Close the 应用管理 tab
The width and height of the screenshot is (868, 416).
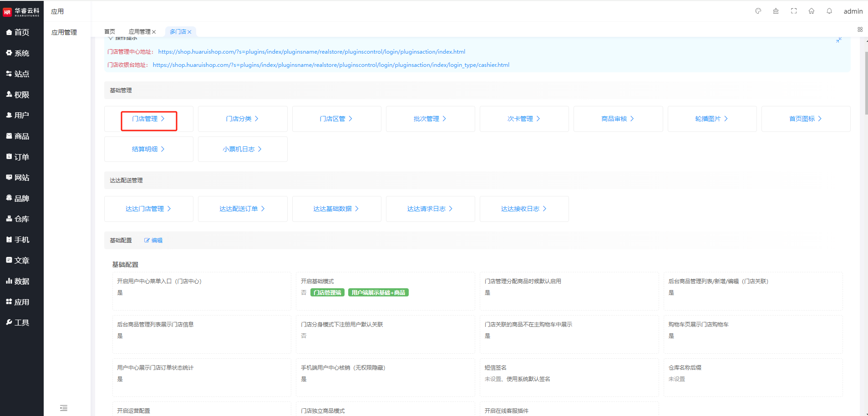pyautogui.click(x=154, y=32)
